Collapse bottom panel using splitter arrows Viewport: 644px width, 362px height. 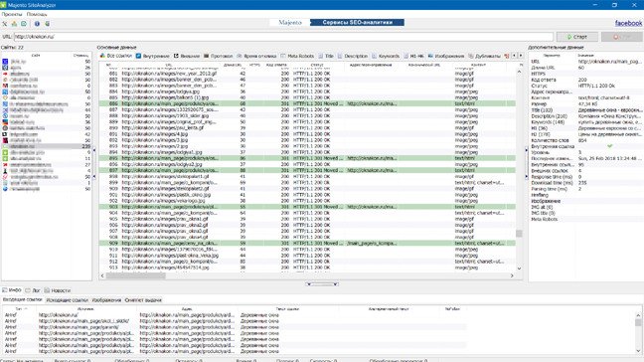(322, 283)
